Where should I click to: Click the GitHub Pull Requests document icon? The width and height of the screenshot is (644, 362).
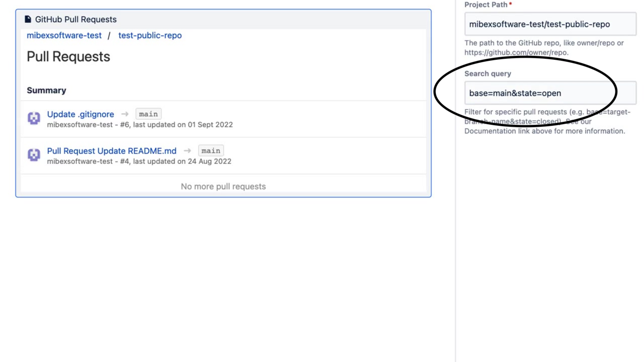click(28, 19)
